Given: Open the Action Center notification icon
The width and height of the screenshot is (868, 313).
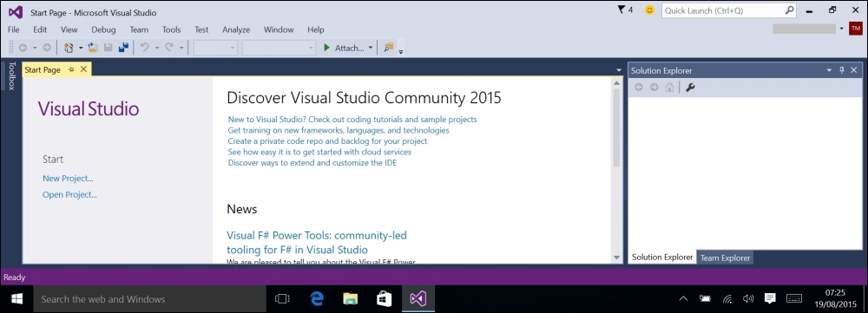Looking at the screenshot, I should tap(769, 298).
